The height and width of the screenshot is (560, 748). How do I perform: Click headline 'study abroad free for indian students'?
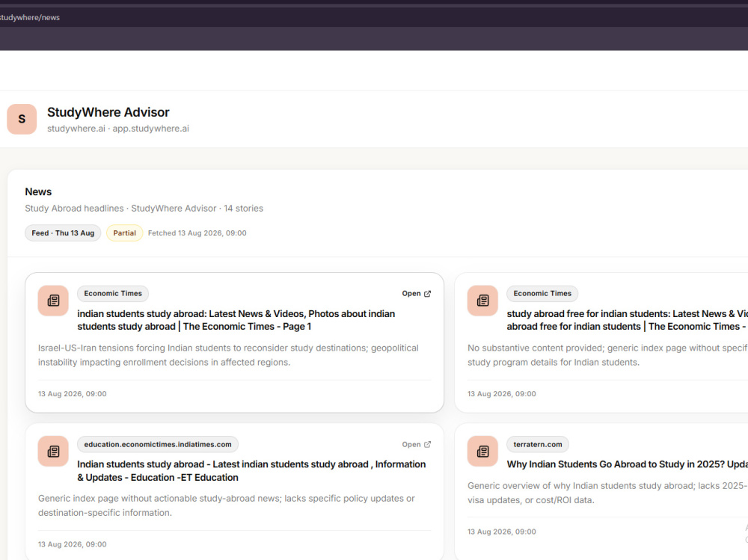pos(627,320)
